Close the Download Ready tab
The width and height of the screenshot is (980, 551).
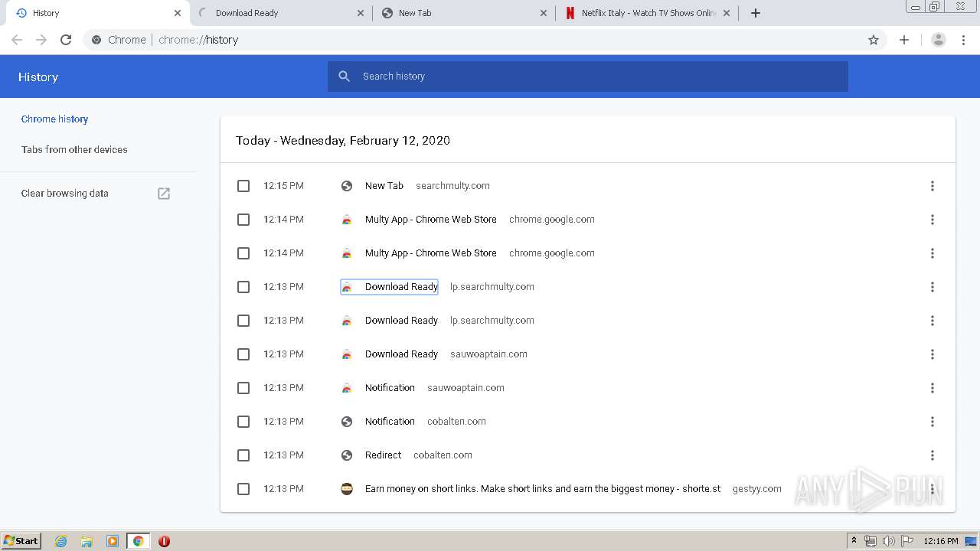tap(361, 13)
